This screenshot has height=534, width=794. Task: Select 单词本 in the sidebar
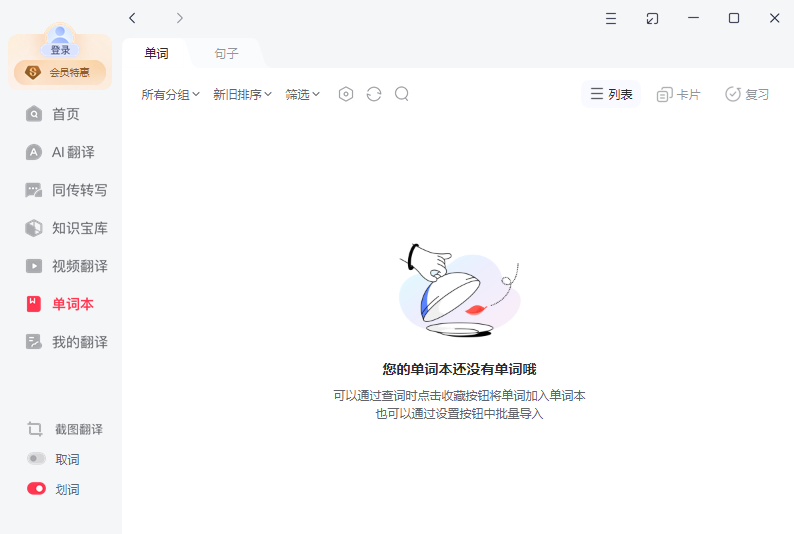pyautogui.click(x=61, y=304)
